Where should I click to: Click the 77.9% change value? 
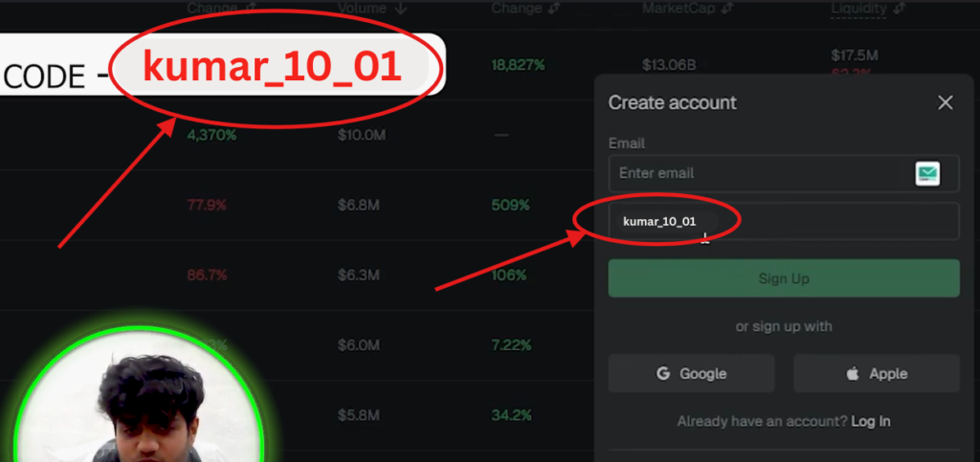tap(207, 205)
